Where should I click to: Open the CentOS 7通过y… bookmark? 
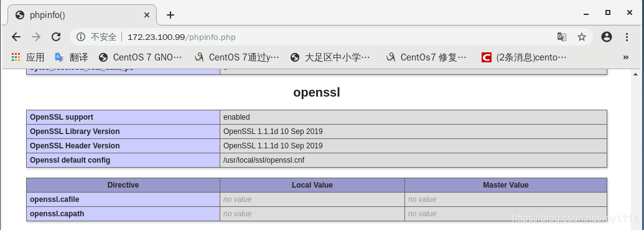click(x=236, y=57)
